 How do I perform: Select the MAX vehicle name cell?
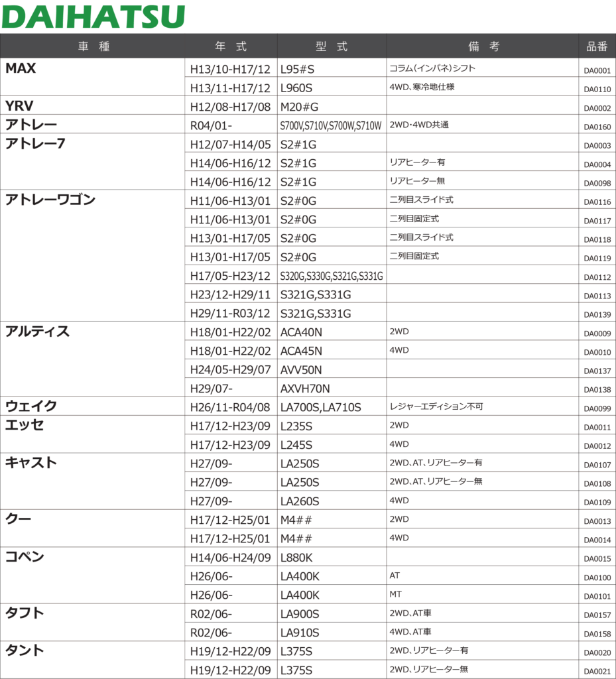[x=21, y=68]
